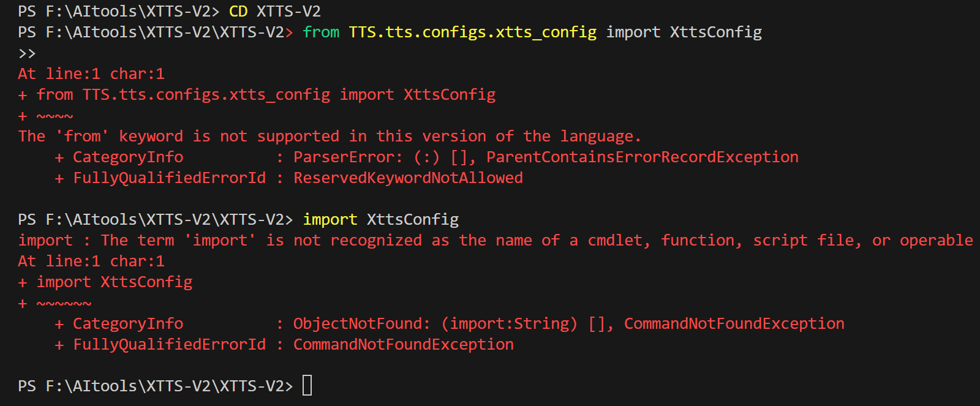Click the red '+ import XttsConfig' echo line
Viewport: 980px width, 406px height.
point(105,282)
